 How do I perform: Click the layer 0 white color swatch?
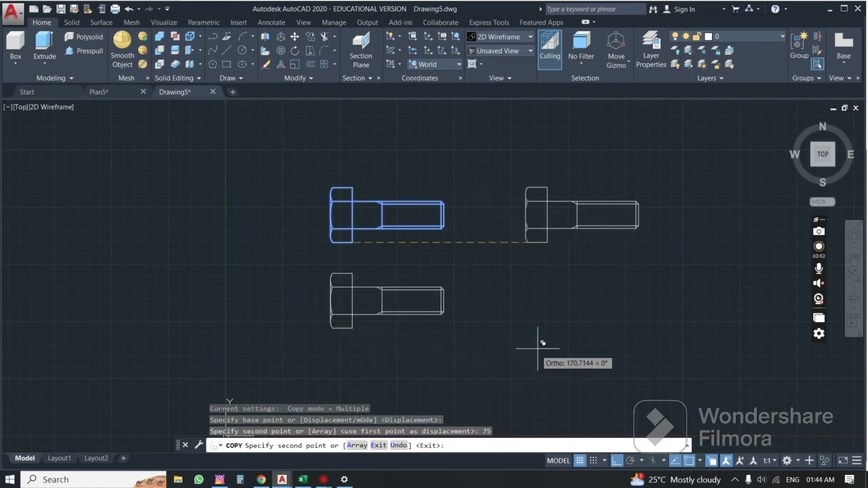point(708,37)
